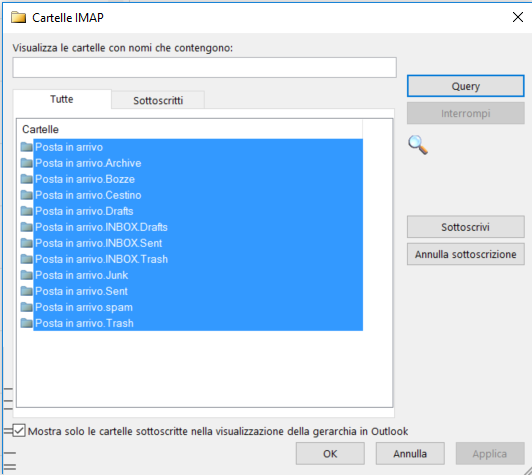Click the magnifying glass search icon

(x=418, y=145)
